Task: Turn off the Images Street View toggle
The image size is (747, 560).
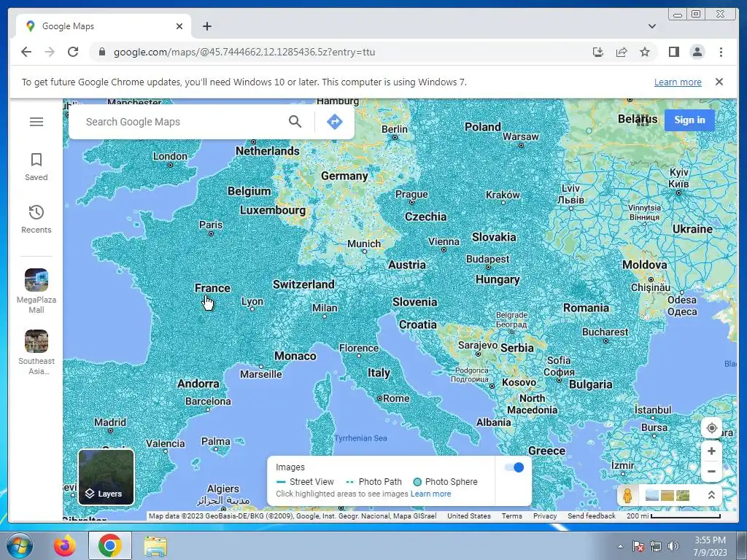Action: click(x=514, y=467)
